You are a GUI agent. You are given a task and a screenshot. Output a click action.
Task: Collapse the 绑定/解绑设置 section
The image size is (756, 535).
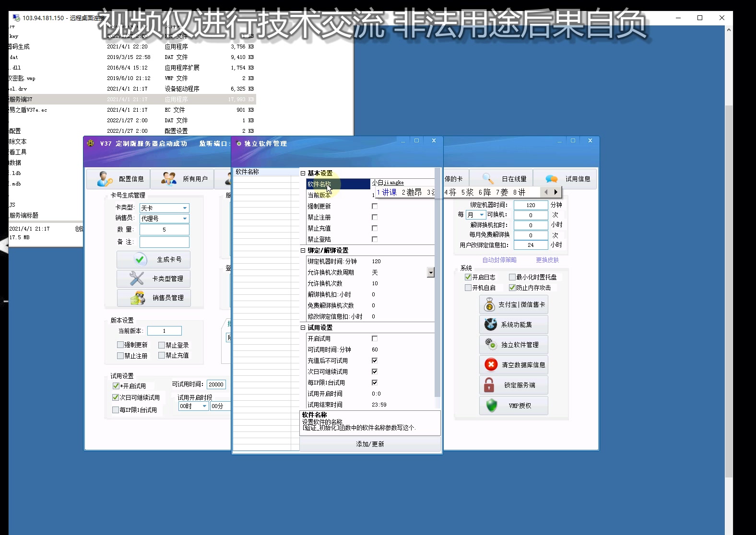pos(303,250)
